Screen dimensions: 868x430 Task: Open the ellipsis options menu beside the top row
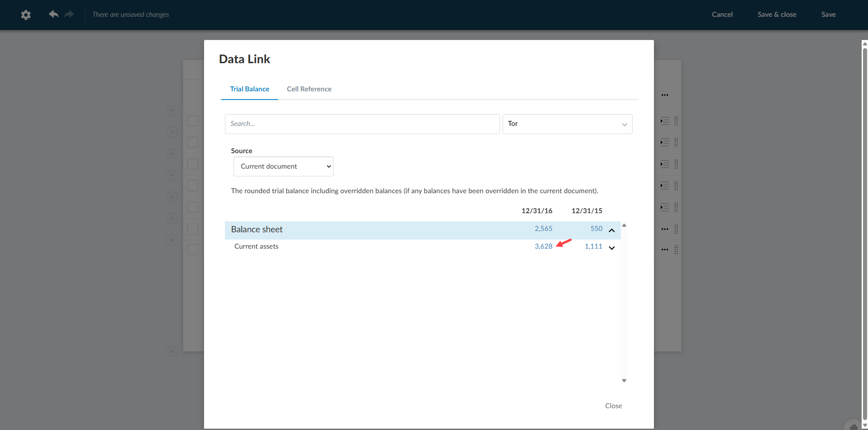664,95
